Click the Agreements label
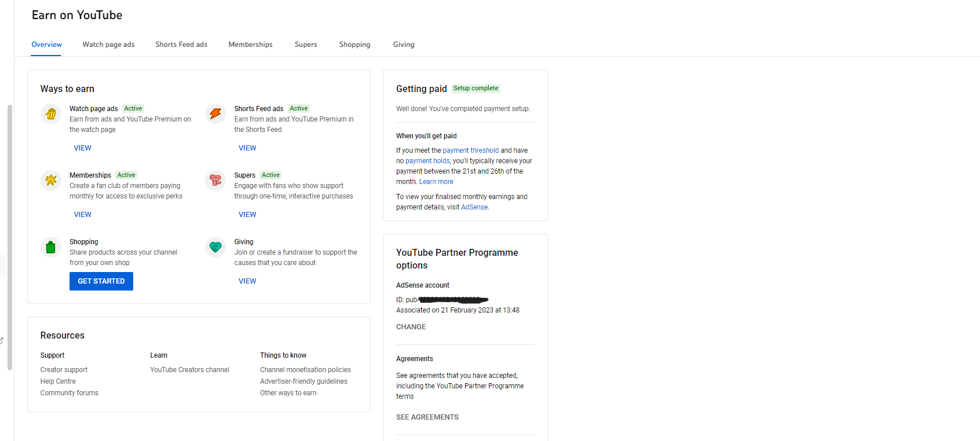980x441 pixels. click(x=414, y=359)
